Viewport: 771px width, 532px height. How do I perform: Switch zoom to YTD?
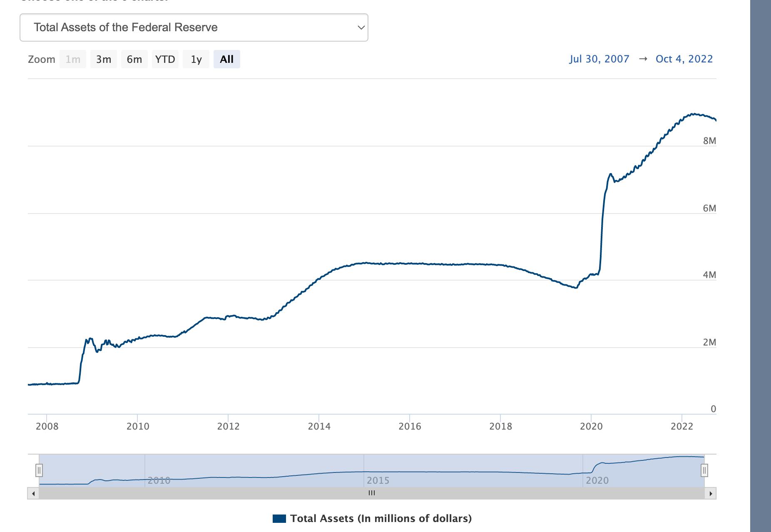[165, 59]
